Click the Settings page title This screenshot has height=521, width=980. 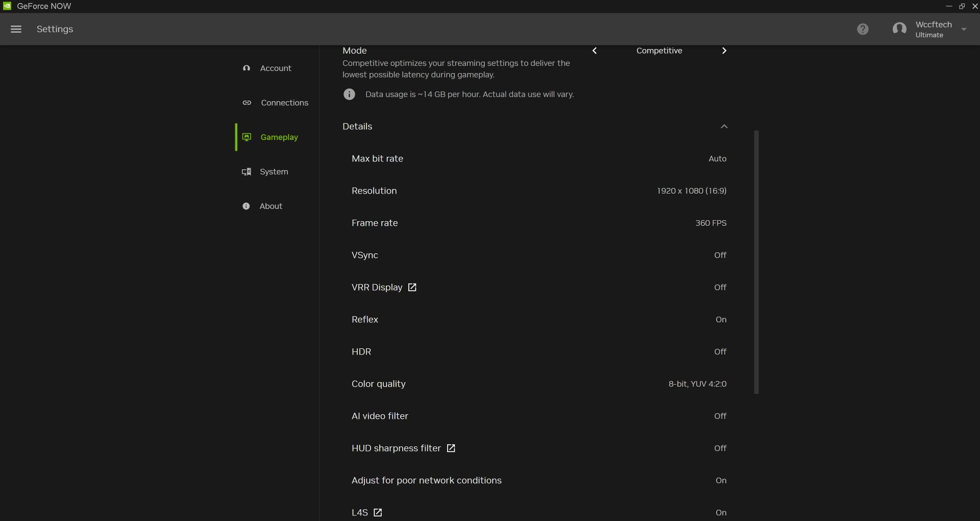[55, 29]
